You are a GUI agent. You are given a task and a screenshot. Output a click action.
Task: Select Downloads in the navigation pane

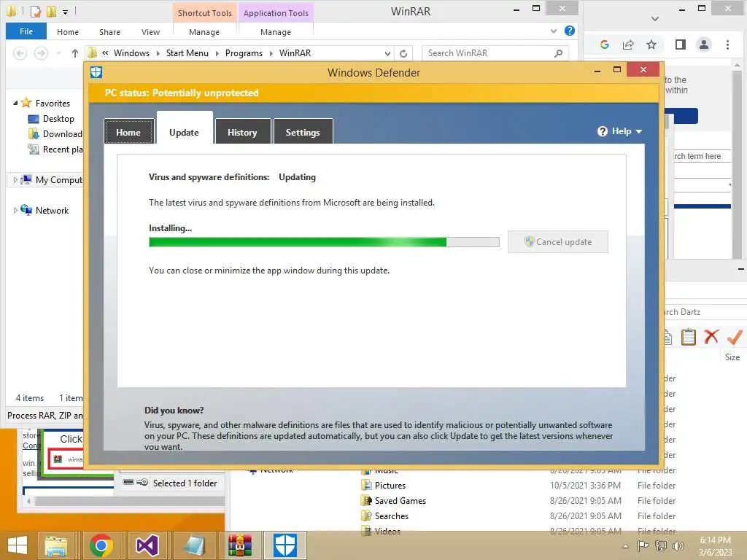click(55, 134)
